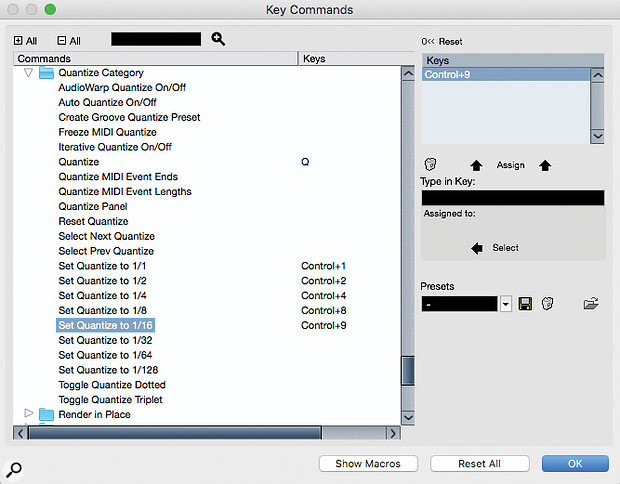Click the vertical scrollbar thumb of commands list

coord(408,371)
